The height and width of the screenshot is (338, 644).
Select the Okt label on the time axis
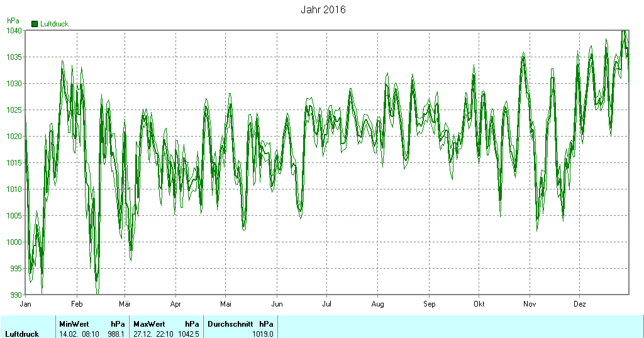479,304
